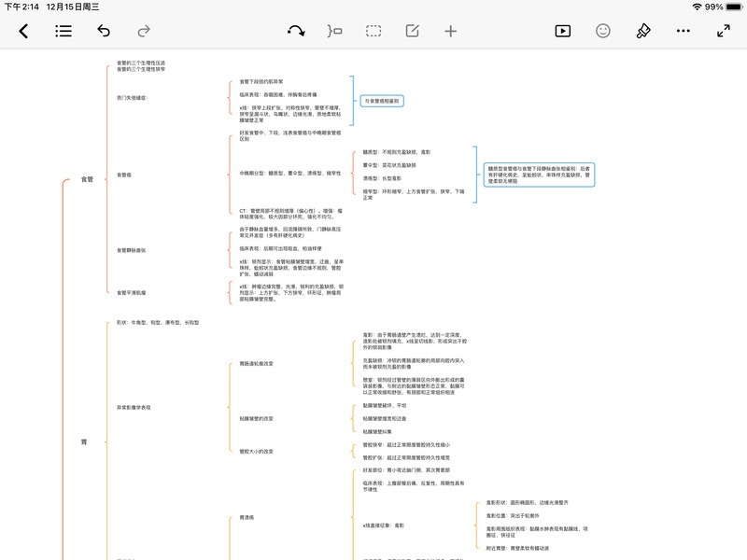Viewport: 747px width, 560px height.
Task: Select the node 中晚期分型：髓质型、蕈伞型、溃疡型、缩窄性
Action: pyautogui.click(x=290, y=174)
